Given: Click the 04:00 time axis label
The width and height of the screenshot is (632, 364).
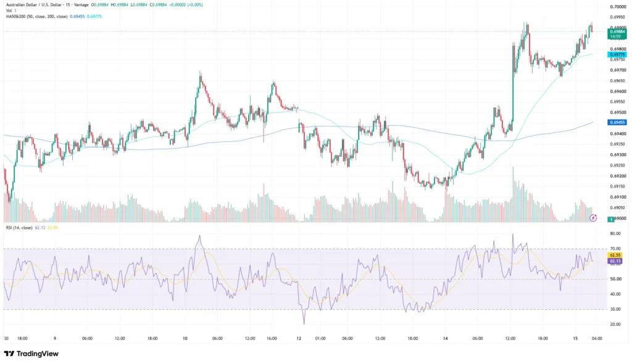Looking at the screenshot, I should pyautogui.click(x=597, y=339).
